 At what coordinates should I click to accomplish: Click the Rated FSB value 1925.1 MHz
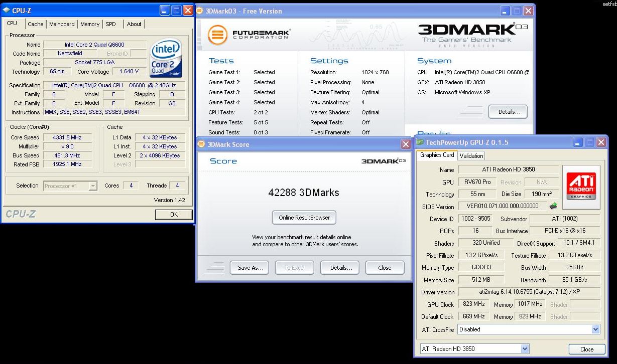click(x=67, y=164)
